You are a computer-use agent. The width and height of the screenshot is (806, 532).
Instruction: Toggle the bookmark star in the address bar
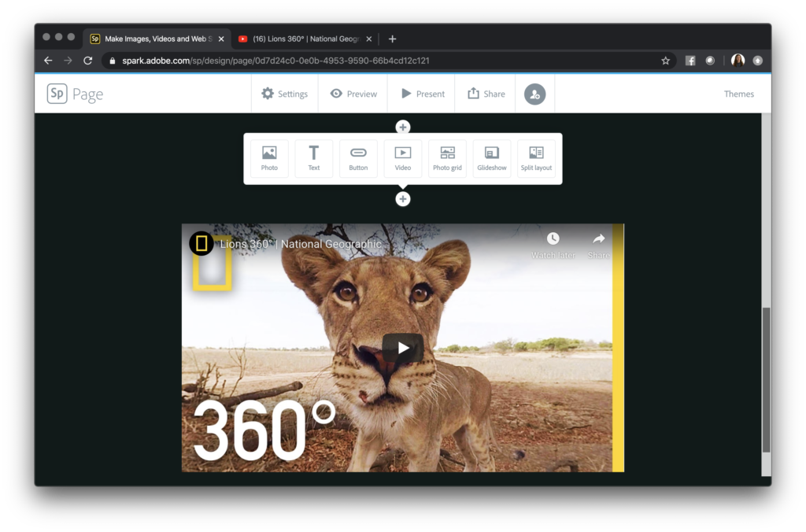click(665, 60)
